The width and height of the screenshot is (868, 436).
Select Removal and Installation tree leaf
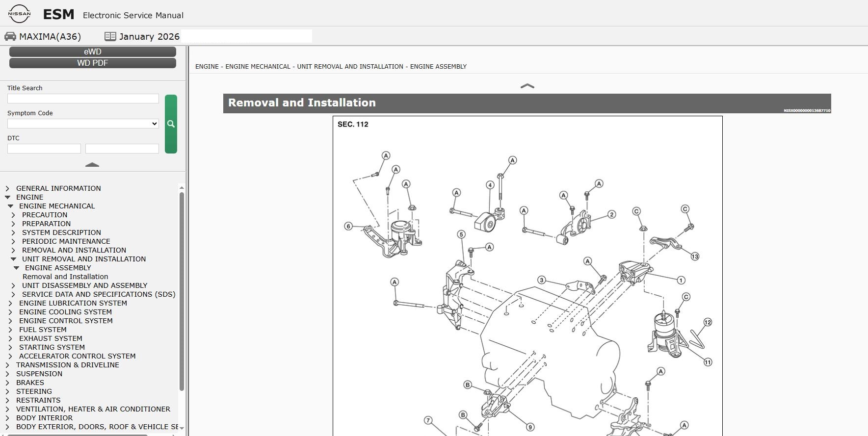coord(65,277)
